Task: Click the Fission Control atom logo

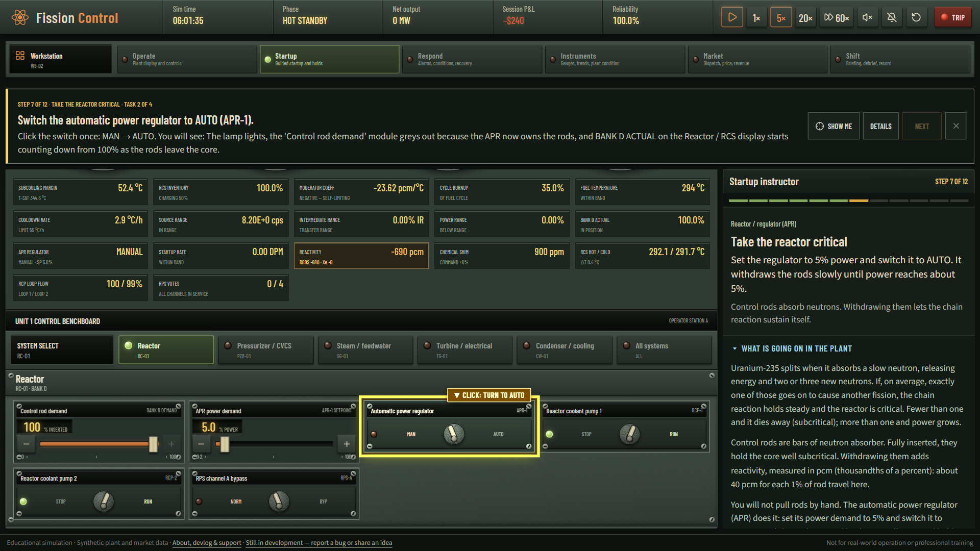Action: 20,18
